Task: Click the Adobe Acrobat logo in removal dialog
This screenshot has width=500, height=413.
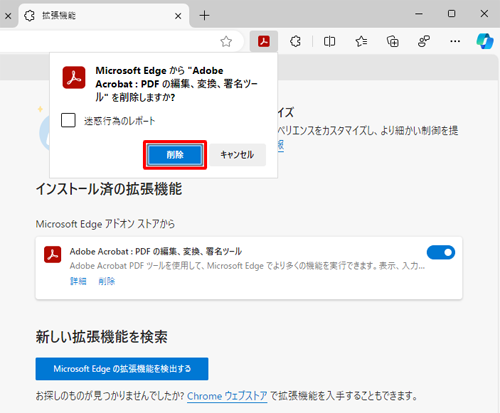Action: (74, 77)
